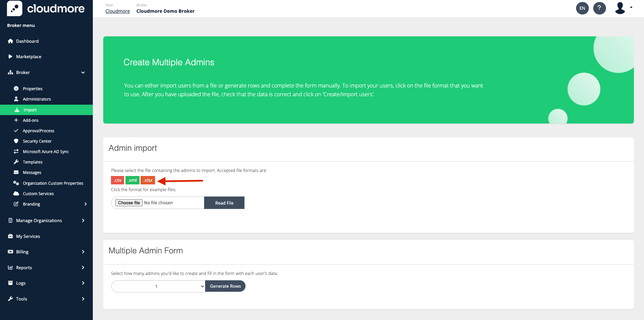644x320 pixels.
Task: Select Add-ons menu item
Action: click(x=31, y=120)
